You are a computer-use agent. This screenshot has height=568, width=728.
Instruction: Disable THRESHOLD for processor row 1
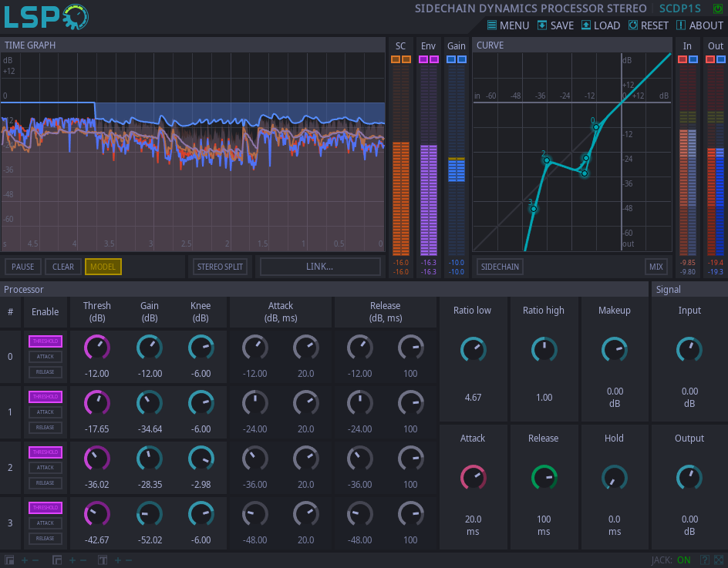pos(45,397)
